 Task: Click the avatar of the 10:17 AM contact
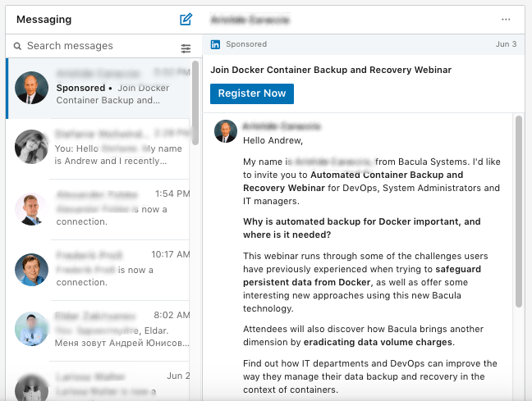31,270
